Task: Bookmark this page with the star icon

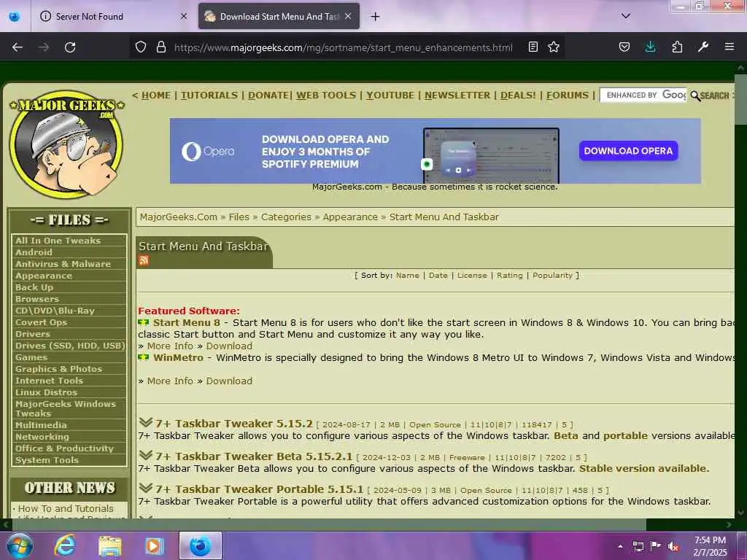Action: 554,47
